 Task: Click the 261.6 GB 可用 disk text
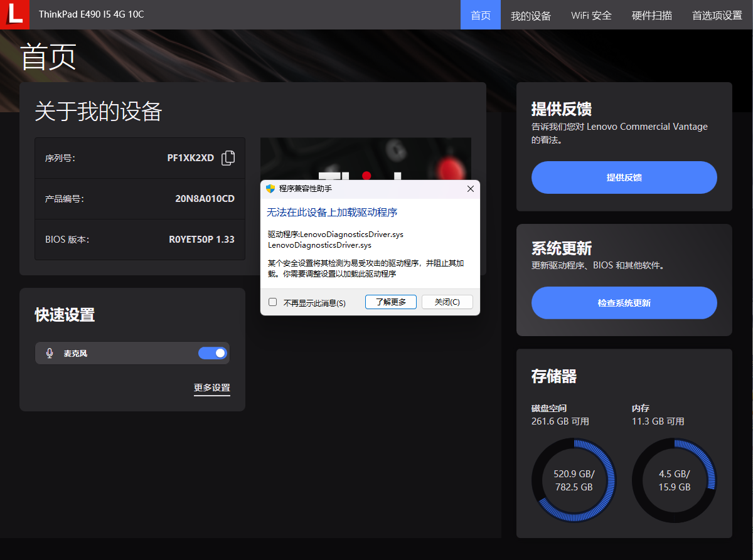pyautogui.click(x=560, y=421)
